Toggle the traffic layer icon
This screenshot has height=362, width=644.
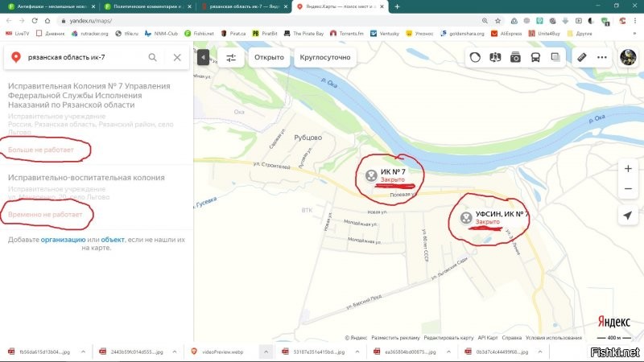click(x=475, y=57)
